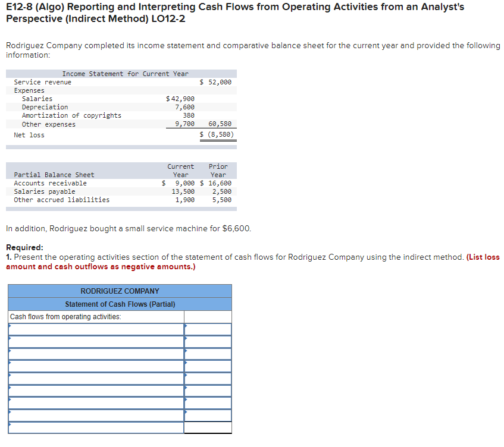Expand the dropdown in the sixth description row
Viewport: 504px width, 447px height.
95,391
